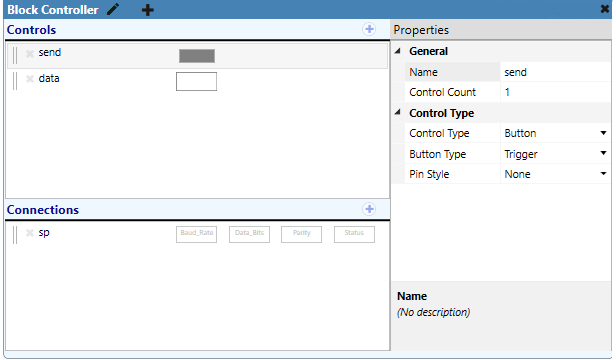Add a new connection in Connections section

[369, 209]
